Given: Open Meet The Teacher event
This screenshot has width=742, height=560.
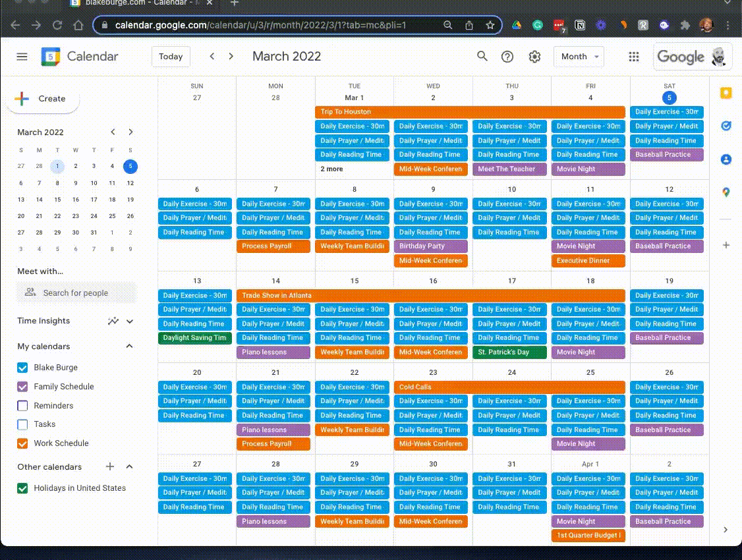Looking at the screenshot, I should [509, 169].
